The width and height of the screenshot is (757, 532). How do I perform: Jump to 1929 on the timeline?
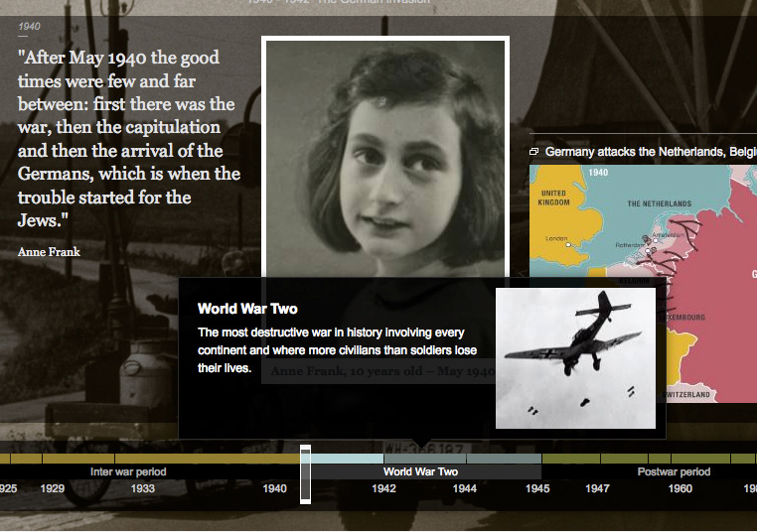click(x=52, y=488)
